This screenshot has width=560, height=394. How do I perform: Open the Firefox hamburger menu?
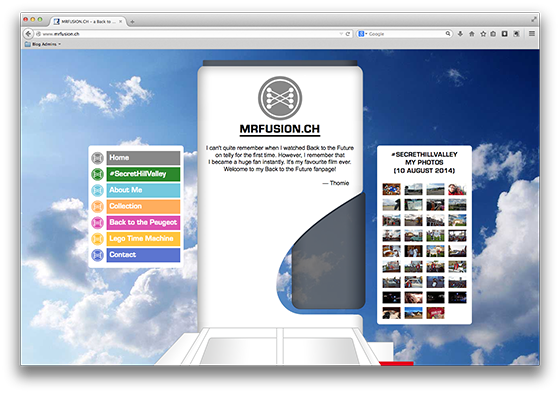pos(532,34)
